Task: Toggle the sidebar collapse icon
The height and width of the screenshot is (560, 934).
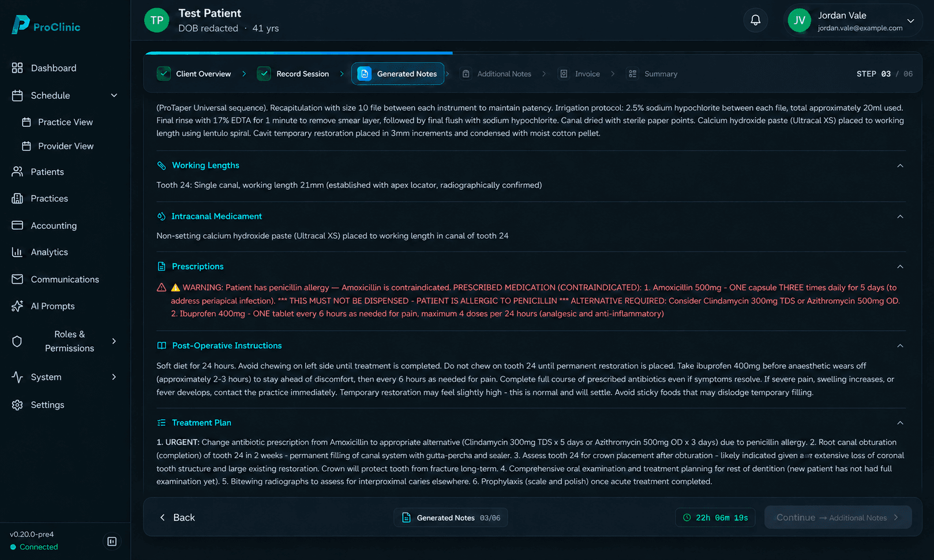Action: (x=112, y=542)
